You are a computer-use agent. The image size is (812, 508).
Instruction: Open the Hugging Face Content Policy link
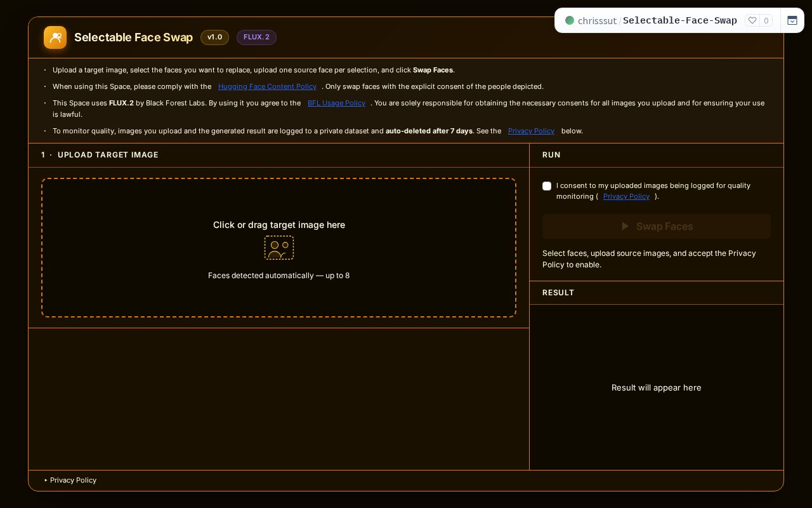pos(267,86)
